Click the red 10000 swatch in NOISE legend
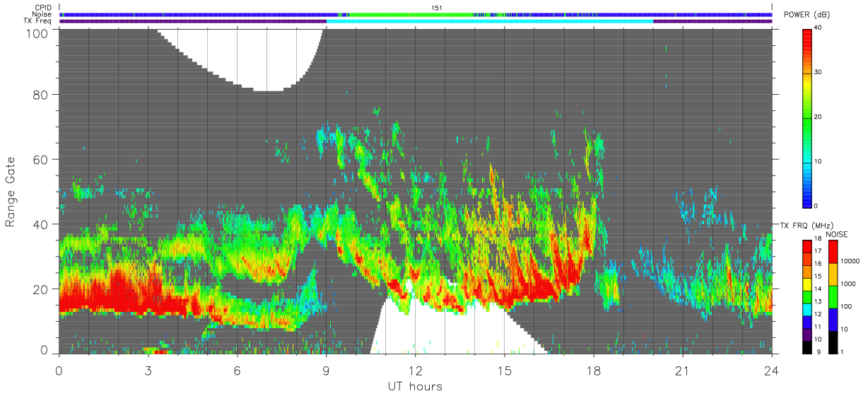This screenshot has width=868, height=401. click(832, 252)
